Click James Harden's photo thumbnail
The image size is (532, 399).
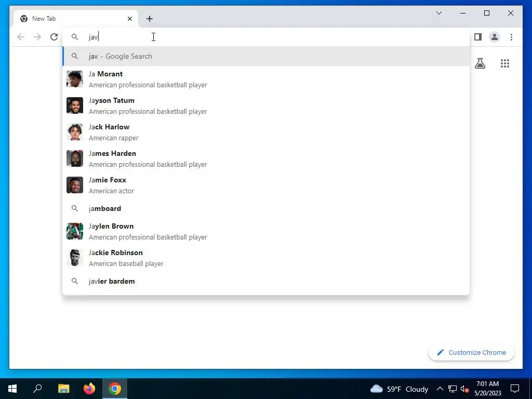click(x=75, y=158)
